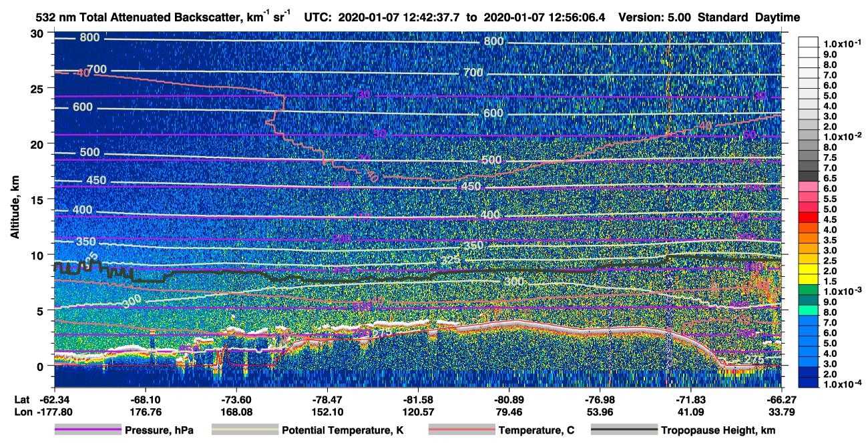Click the colorbar label '1.5'
This screenshot has width=868, height=445.
[x=829, y=282]
